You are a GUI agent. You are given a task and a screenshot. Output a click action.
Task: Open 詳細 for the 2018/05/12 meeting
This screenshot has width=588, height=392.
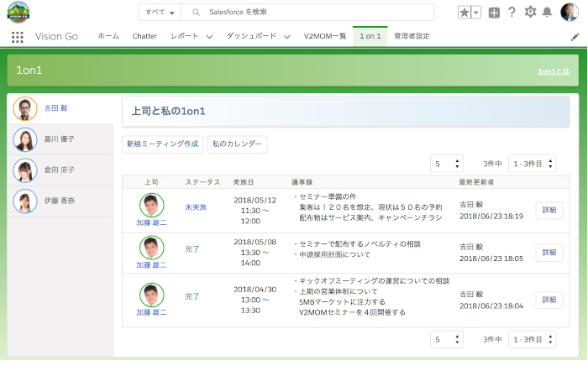(x=549, y=210)
